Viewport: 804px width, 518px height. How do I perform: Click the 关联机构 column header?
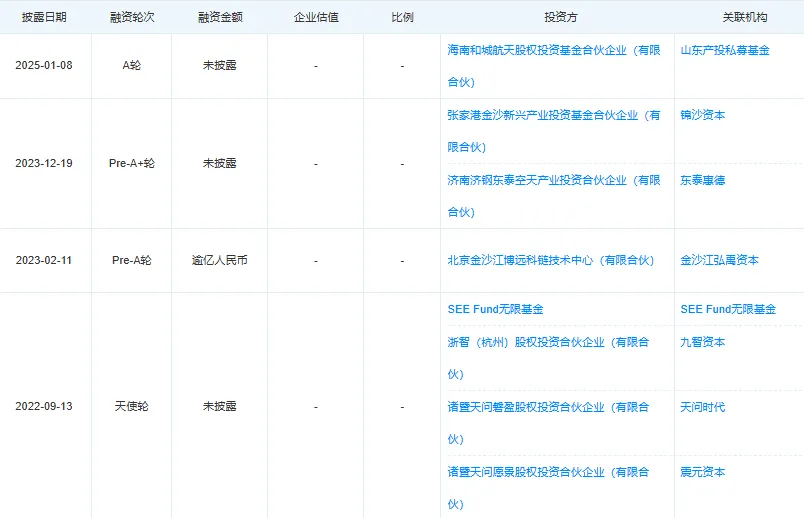(745, 17)
